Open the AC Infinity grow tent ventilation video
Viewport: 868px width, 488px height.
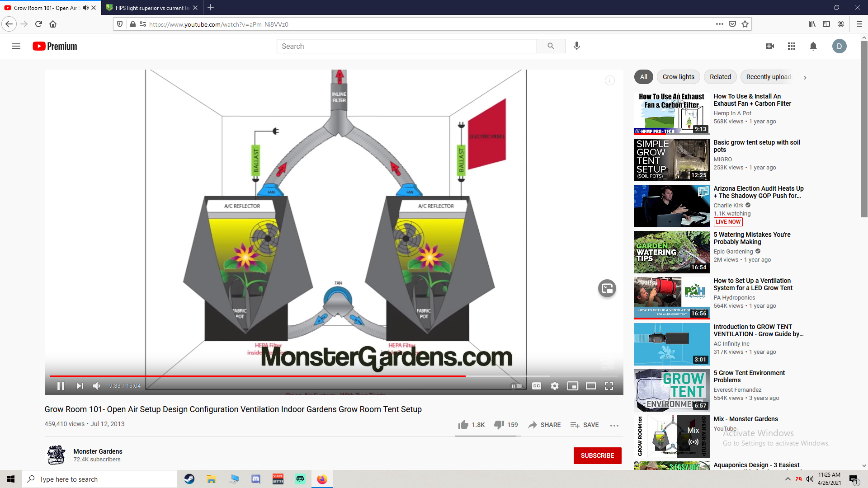click(x=758, y=330)
